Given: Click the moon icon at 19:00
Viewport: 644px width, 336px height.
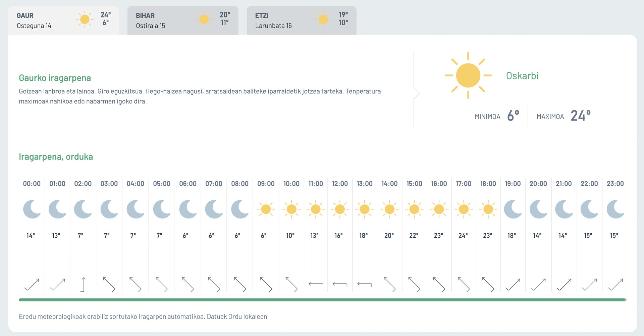Looking at the screenshot, I should pos(513,209).
